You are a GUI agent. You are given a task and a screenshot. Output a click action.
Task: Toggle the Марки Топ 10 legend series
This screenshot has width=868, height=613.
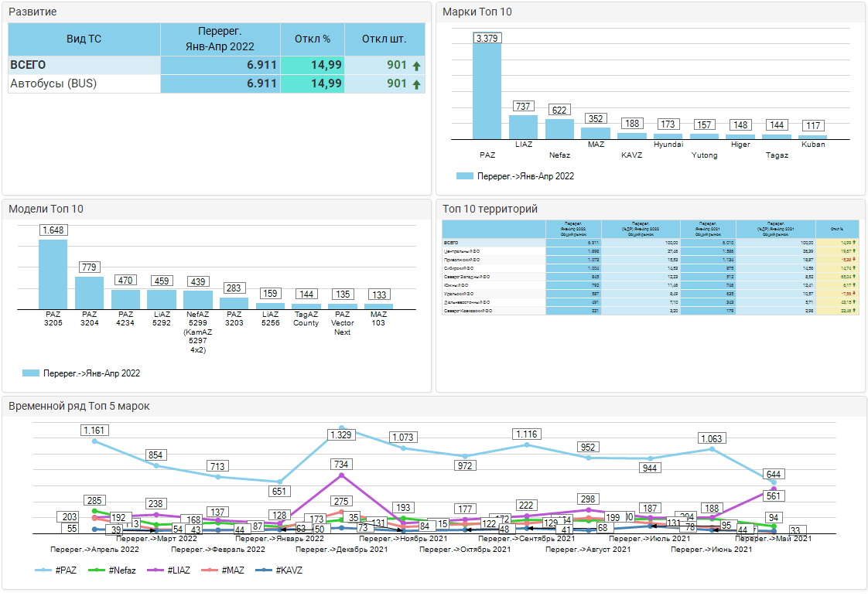click(464, 176)
